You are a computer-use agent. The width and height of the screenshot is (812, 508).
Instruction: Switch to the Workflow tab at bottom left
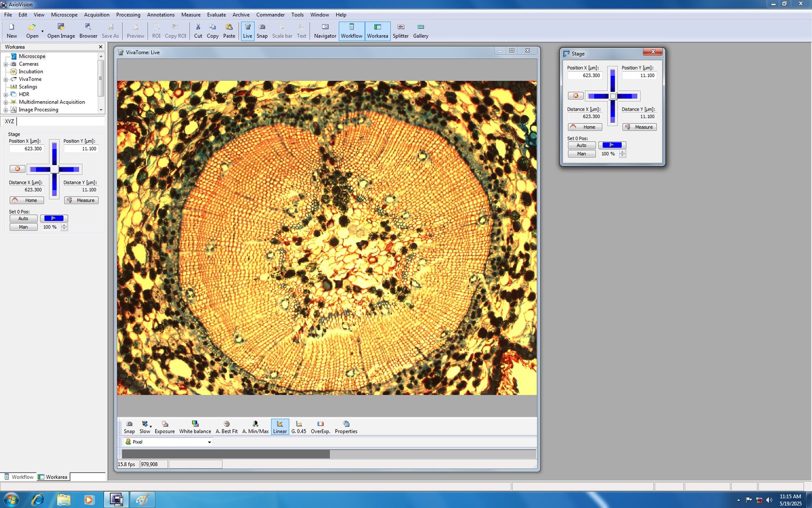click(22, 476)
